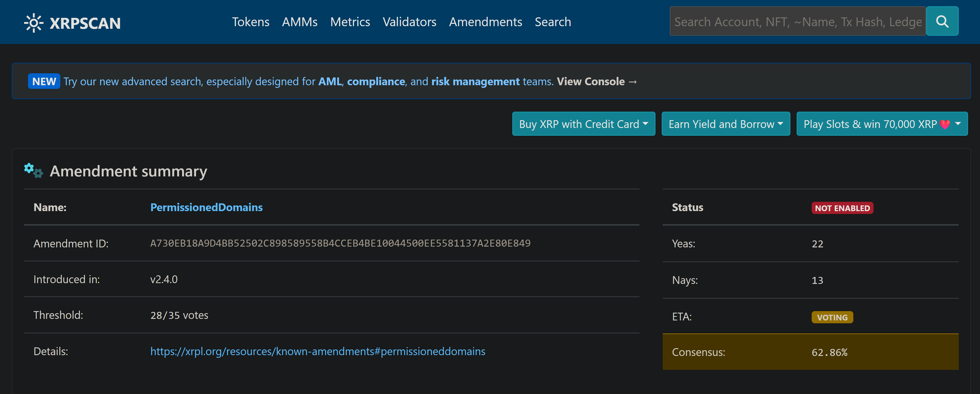Click the 62.86% consensus value
This screenshot has width=980, height=394.
point(829,353)
